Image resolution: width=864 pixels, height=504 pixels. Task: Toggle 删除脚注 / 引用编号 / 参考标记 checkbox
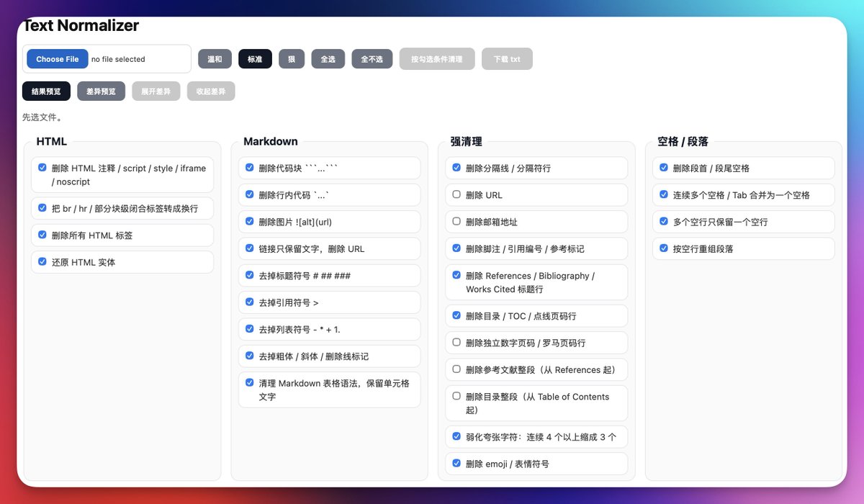tap(456, 248)
